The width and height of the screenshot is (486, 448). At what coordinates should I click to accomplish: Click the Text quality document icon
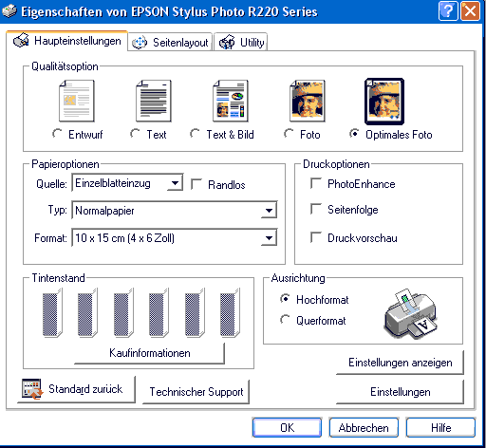(x=154, y=101)
